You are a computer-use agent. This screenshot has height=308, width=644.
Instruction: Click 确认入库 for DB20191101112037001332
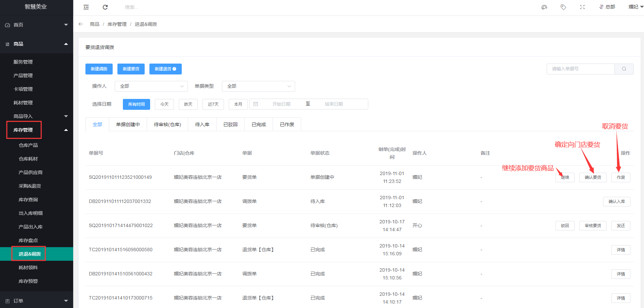(x=617, y=202)
